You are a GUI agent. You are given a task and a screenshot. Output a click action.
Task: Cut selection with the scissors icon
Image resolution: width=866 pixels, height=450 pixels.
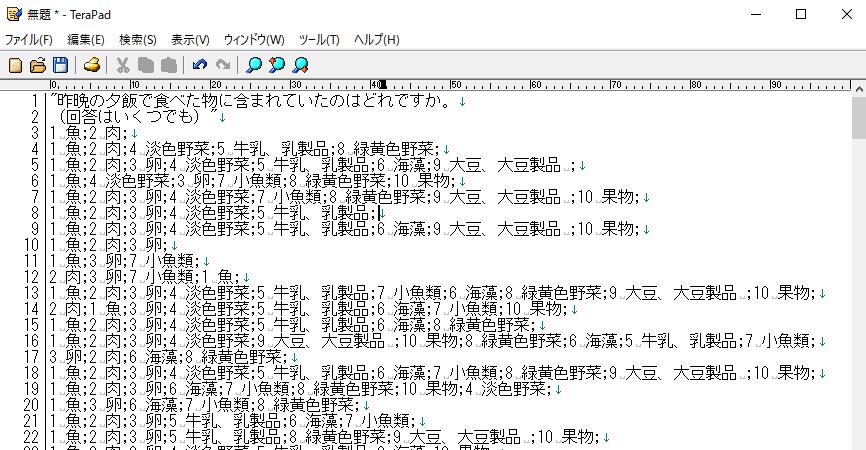(x=123, y=66)
